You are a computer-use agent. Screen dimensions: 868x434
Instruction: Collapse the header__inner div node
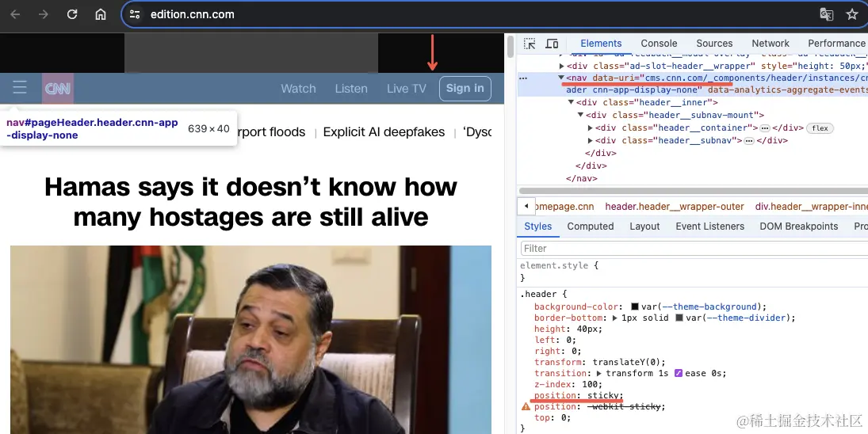coord(571,102)
